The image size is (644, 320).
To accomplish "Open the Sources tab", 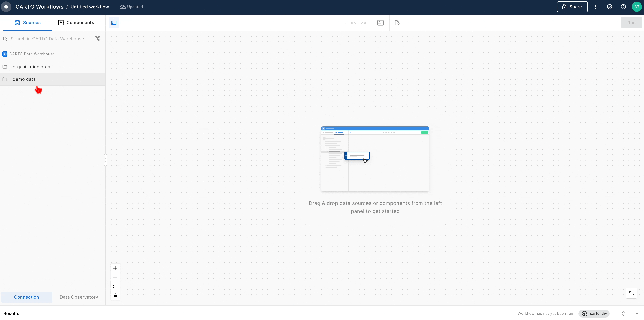I will click(x=27, y=23).
